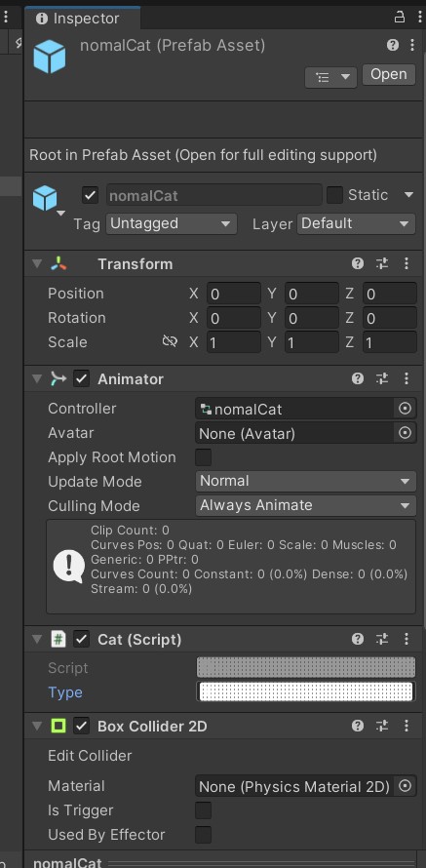Open Cat (Script) three-dot options menu
The height and width of the screenshot is (868, 426).
[x=407, y=640]
